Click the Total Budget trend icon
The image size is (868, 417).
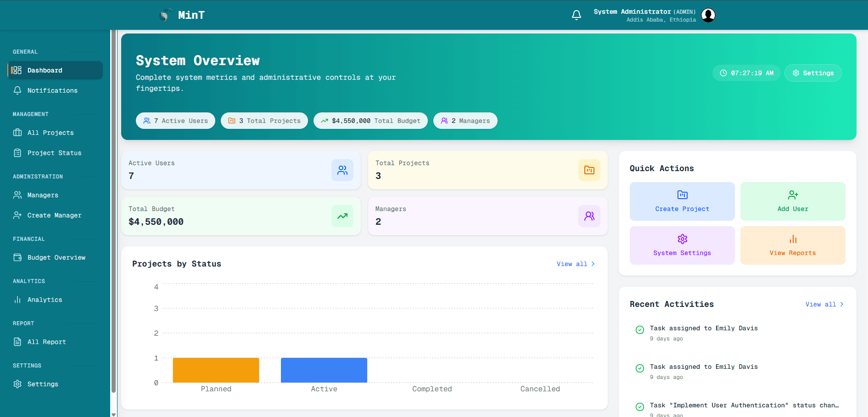(342, 216)
